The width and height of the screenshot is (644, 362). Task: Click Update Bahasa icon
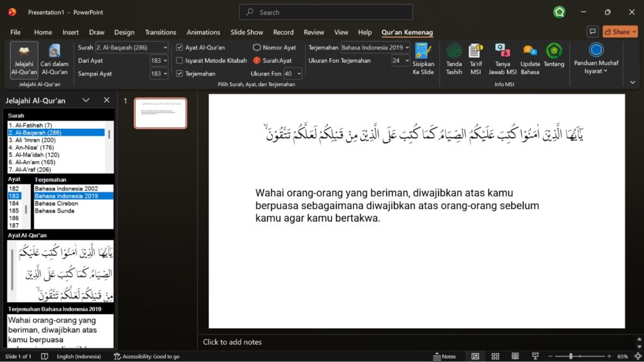pos(530,52)
